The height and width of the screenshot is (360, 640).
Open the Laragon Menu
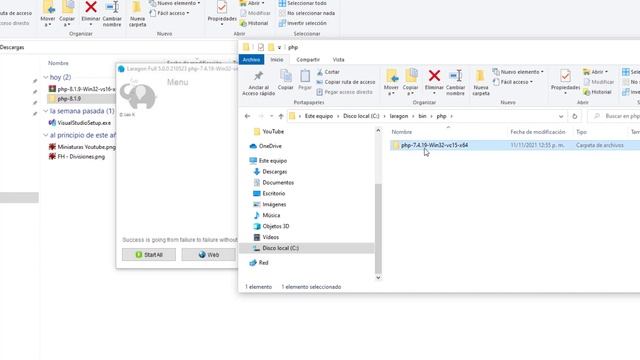pos(178,82)
